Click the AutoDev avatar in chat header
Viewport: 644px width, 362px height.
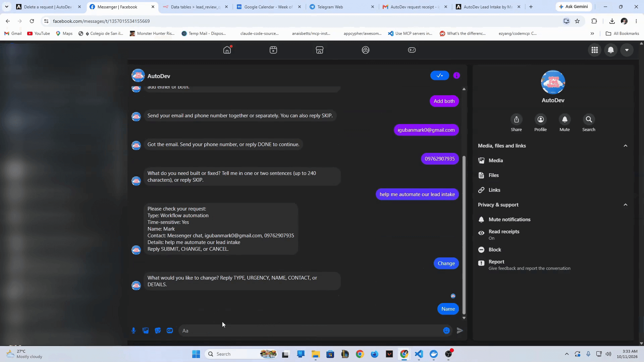pyautogui.click(x=138, y=76)
